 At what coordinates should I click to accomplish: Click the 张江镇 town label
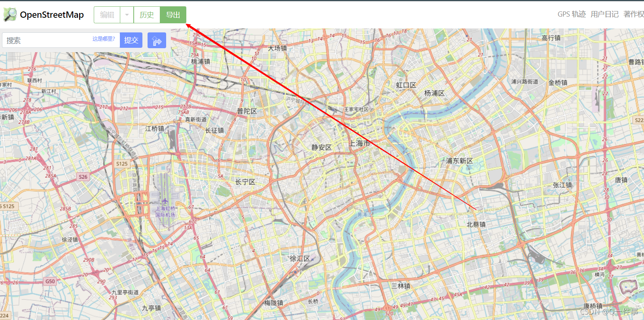coord(563,185)
